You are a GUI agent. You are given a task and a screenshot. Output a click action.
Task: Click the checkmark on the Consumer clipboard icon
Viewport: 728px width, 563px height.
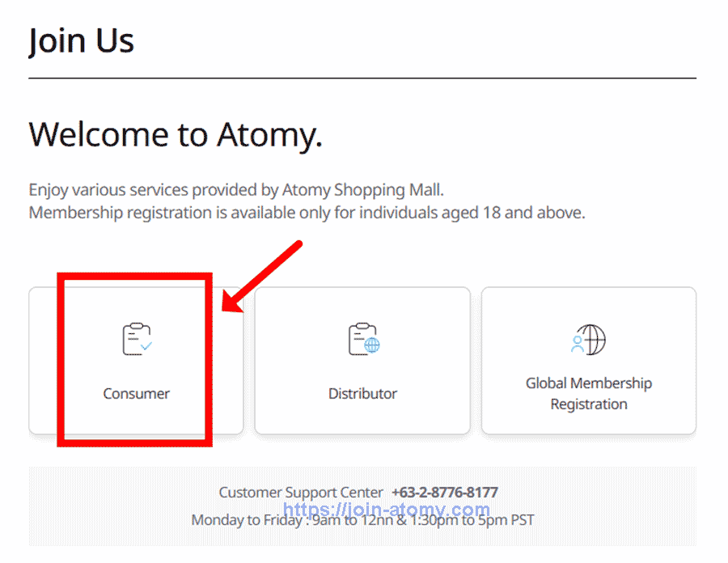tap(146, 348)
